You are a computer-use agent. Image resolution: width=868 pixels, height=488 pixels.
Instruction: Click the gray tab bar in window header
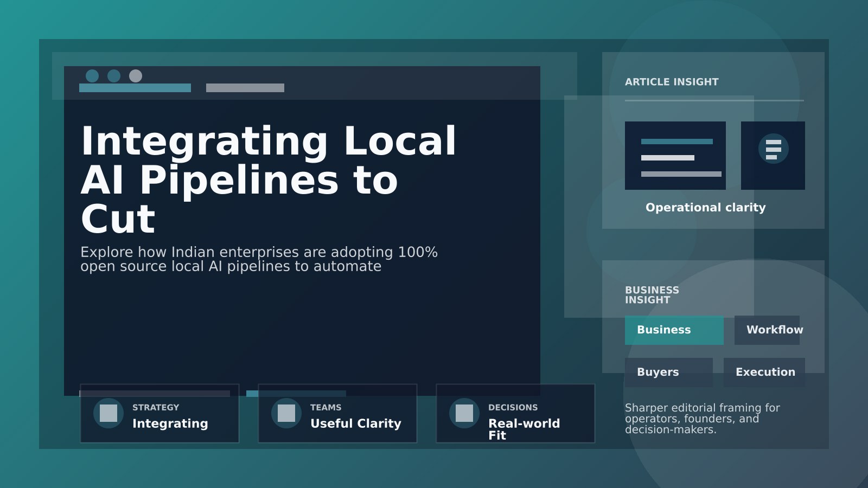(245, 88)
